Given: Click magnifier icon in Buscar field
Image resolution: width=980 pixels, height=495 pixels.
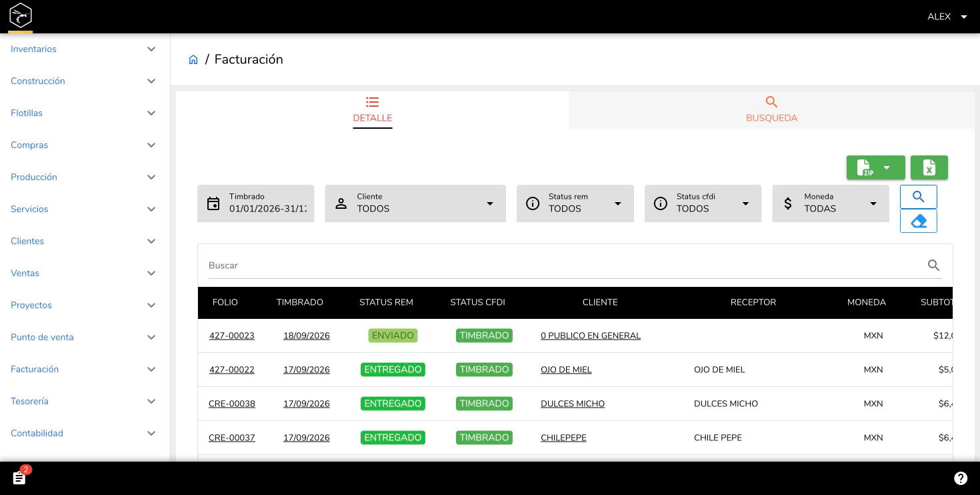Looking at the screenshot, I should (933, 266).
